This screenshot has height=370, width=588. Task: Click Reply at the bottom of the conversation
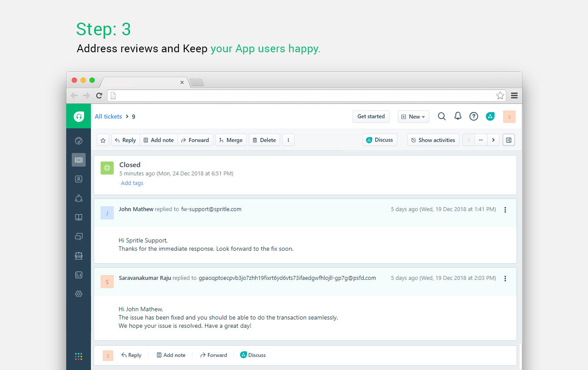click(131, 355)
